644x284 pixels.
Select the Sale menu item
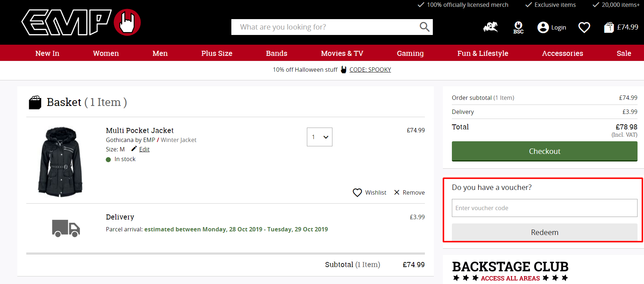pos(623,53)
